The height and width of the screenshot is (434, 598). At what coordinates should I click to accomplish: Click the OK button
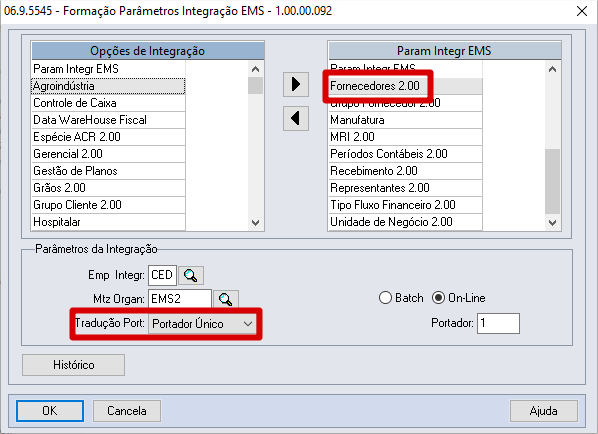click(x=50, y=411)
